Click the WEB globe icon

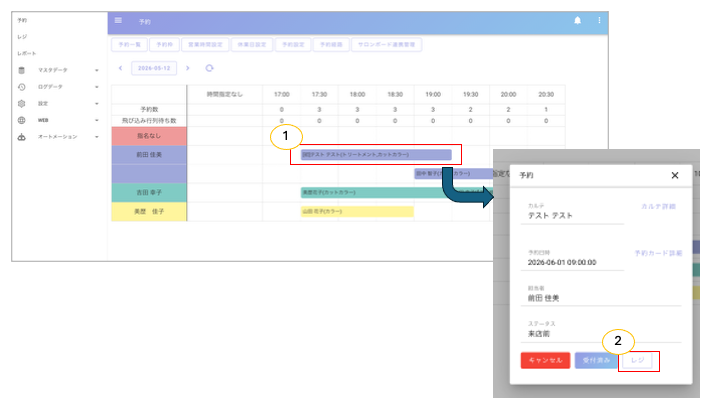(x=22, y=120)
